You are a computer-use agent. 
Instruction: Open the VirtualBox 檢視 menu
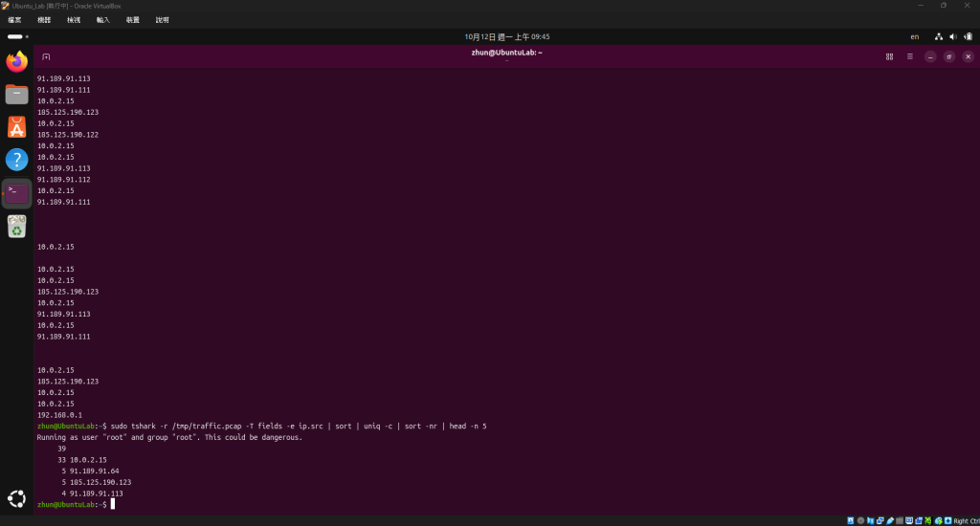tap(74, 20)
